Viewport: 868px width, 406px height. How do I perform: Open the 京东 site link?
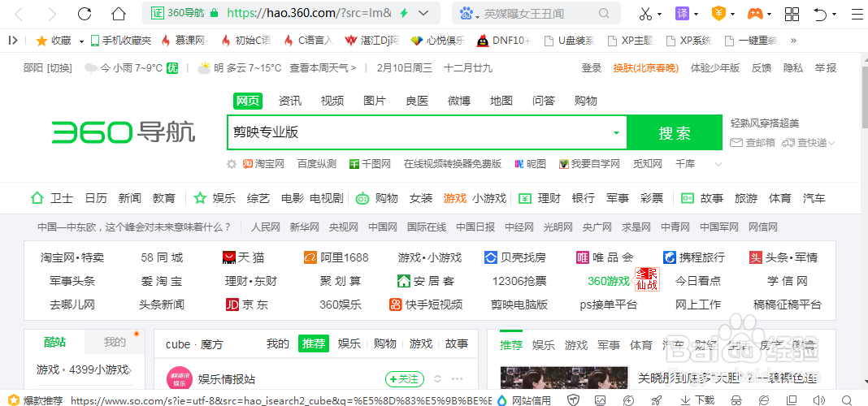tap(247, 304)
